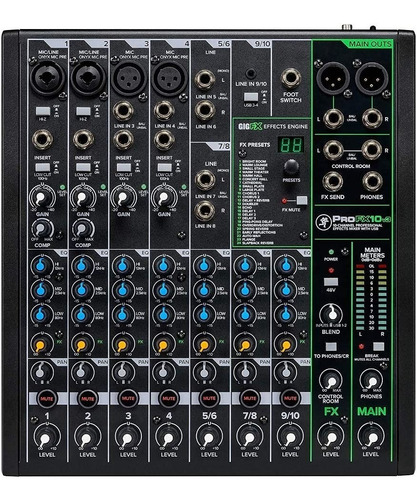Screen dimensions: 417x500
Task: Click the CONTROL ROOM volume knob
Action: (x=331, y=380)
